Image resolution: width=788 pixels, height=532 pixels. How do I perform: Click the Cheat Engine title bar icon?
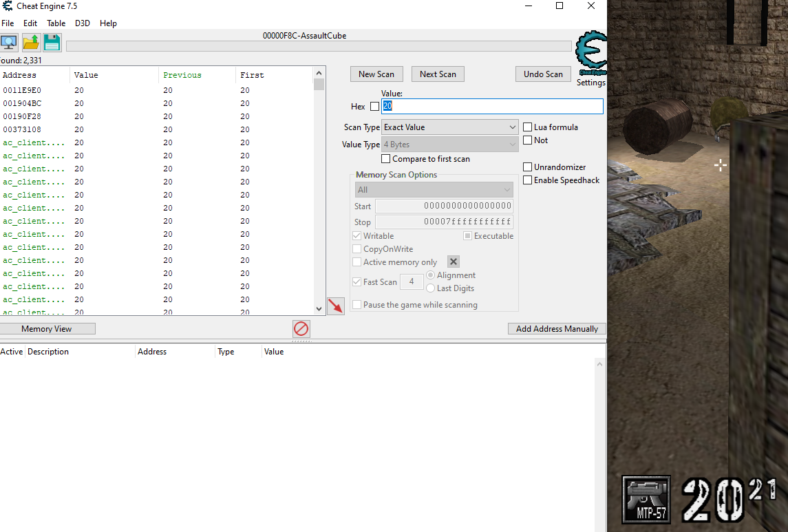(x=7, y=6)
